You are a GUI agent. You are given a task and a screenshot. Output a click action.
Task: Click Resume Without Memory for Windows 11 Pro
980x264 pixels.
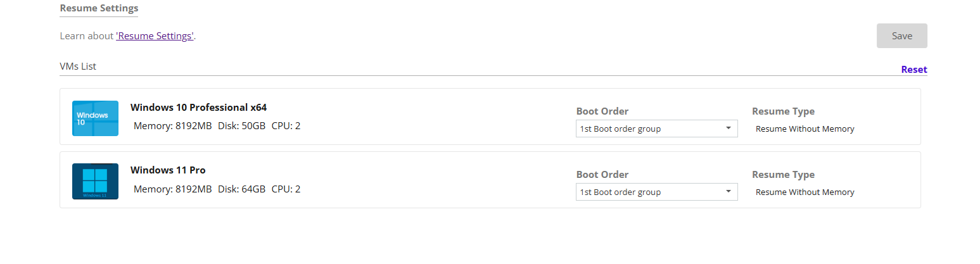805,192
